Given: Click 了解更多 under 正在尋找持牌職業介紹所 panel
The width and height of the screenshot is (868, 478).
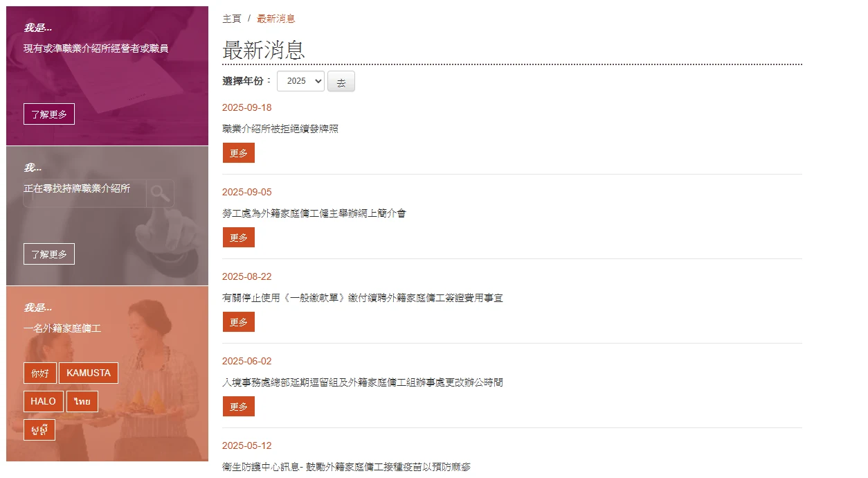Looking at the screenshot, I should (49, 254).
